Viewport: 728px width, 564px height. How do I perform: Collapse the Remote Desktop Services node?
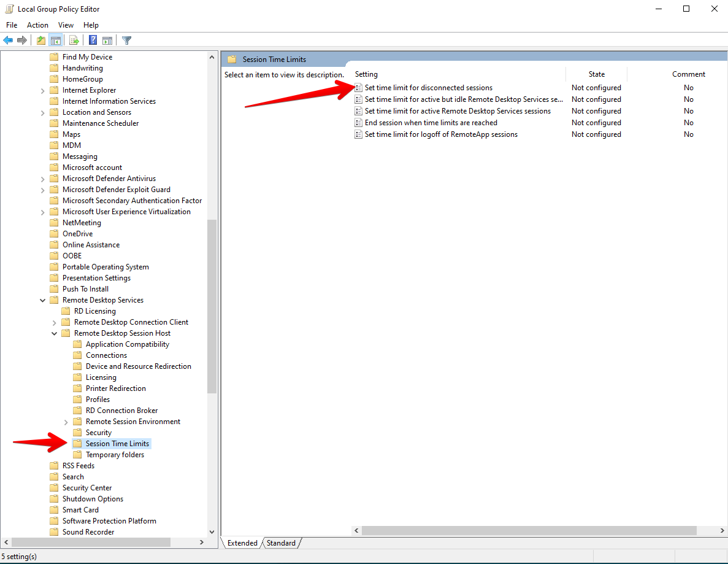42,300
